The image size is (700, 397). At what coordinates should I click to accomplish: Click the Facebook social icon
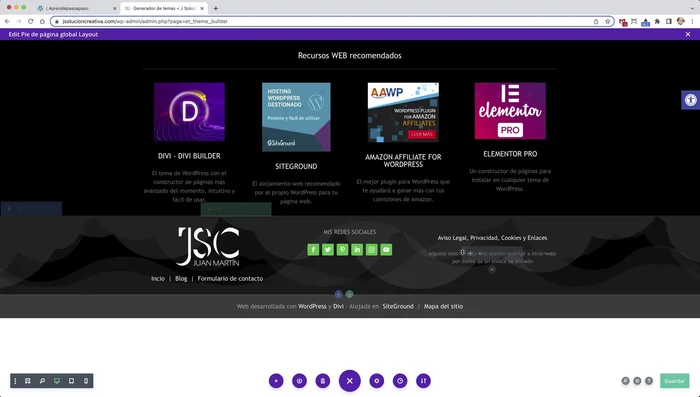point(313,250)
